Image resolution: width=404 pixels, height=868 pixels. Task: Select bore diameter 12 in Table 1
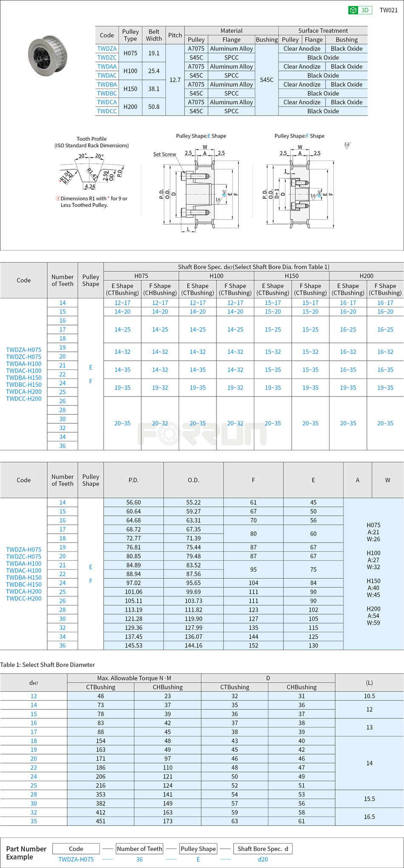click(34, 696)
